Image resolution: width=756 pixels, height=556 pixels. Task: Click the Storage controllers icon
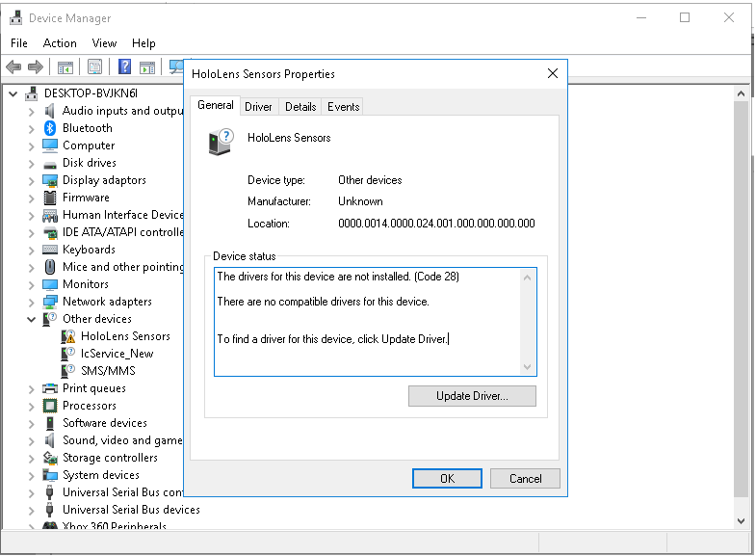[x=50, y=457]
